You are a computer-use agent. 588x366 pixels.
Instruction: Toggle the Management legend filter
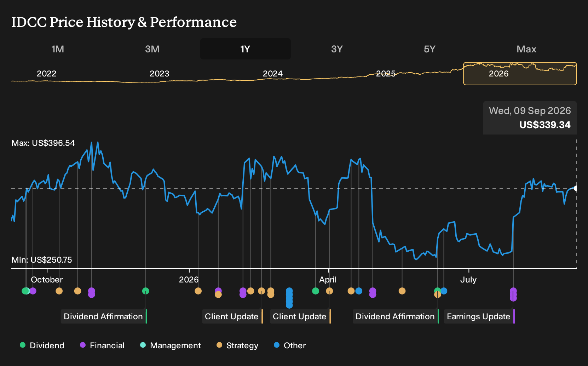(x=171, y=345)
